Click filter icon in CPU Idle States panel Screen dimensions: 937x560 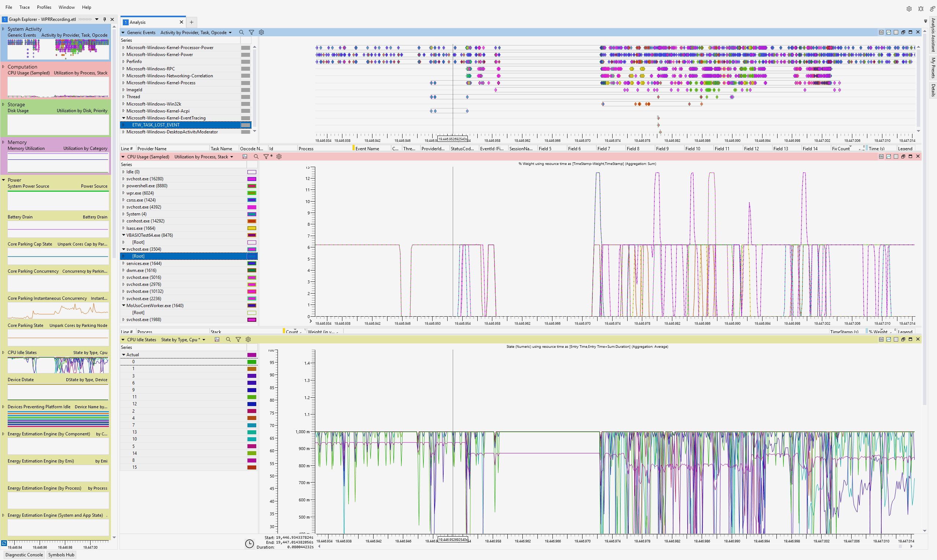coord(238,340)
